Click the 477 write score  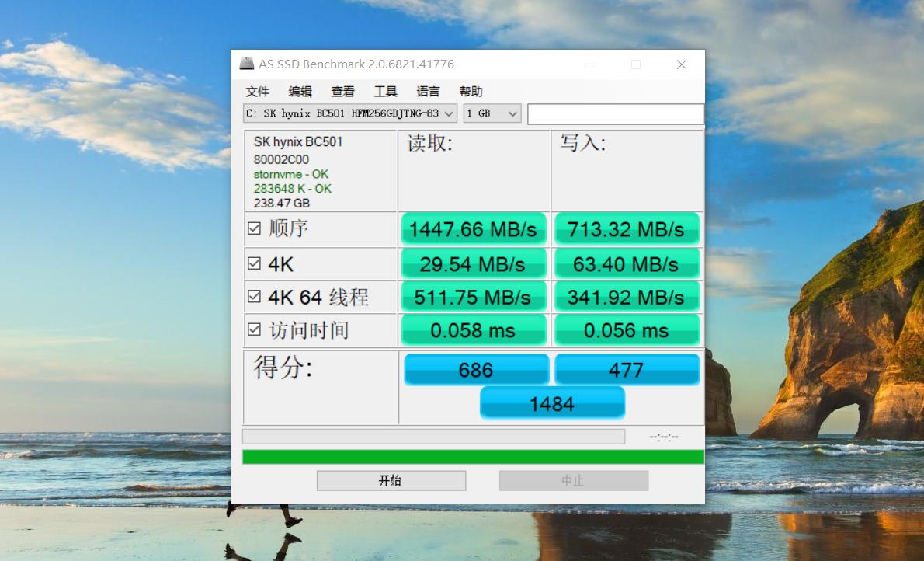click(x=627, y=369)
